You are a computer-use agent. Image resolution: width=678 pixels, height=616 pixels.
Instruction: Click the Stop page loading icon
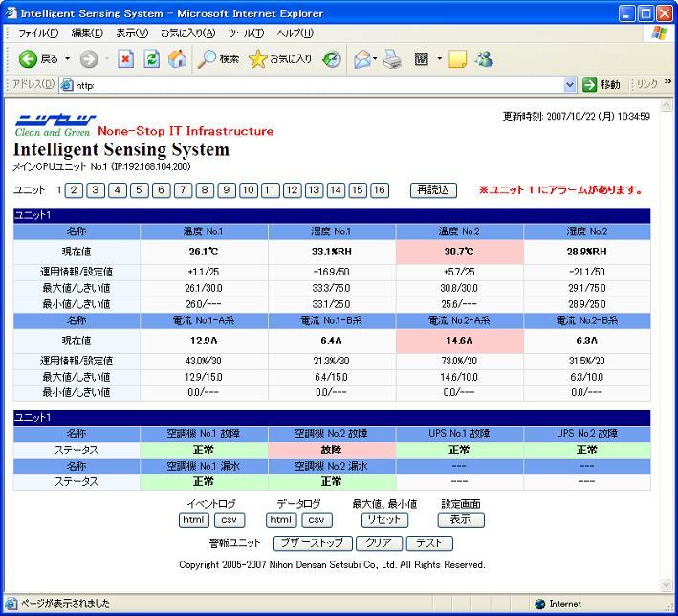(x=126, y=59)
